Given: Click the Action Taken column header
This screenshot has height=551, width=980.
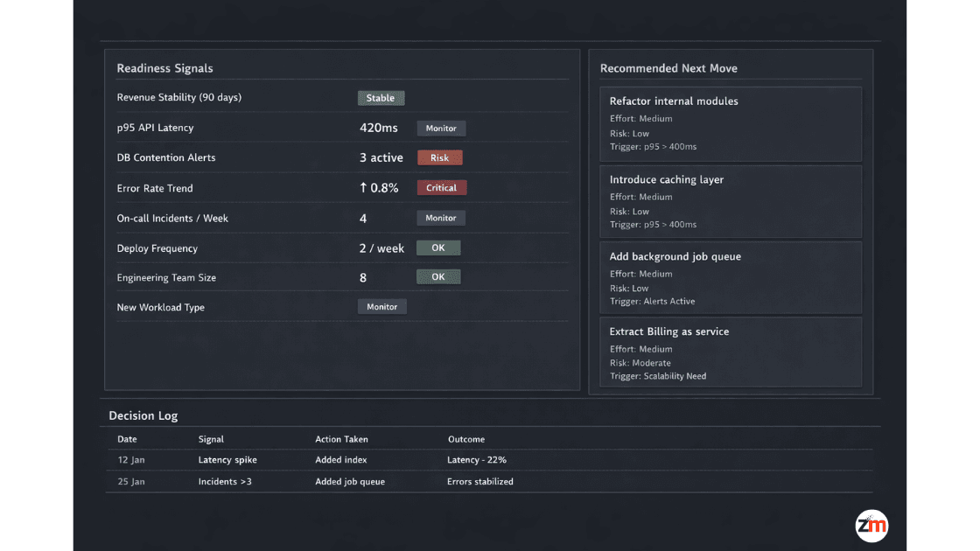Looking at the screenshot, I should coord(341,439).
